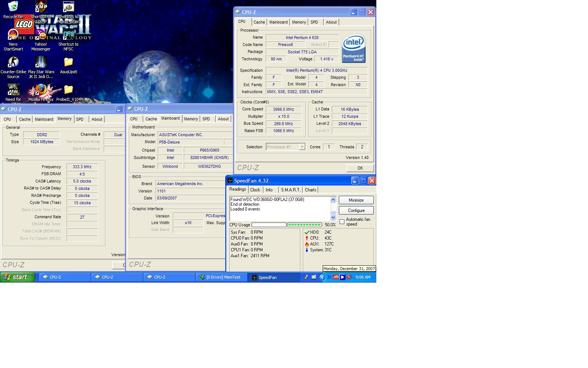The height and width of the screenshot is (368, 588).
Task: Open the ProbeII_V104 folder icon
Action: point(68,90)
